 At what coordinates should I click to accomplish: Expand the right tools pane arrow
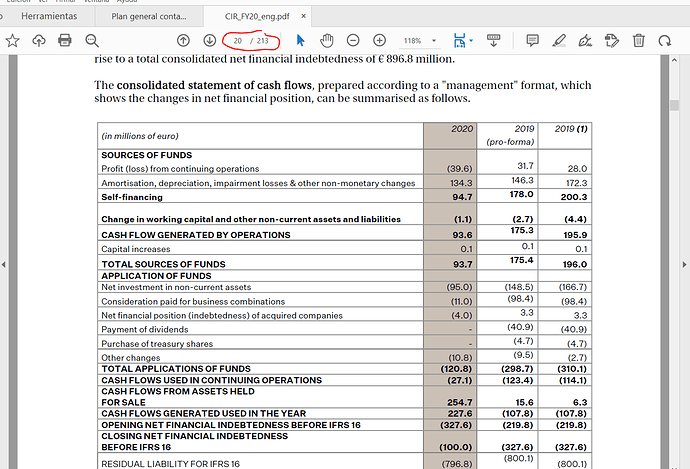(x=684, y=264)
